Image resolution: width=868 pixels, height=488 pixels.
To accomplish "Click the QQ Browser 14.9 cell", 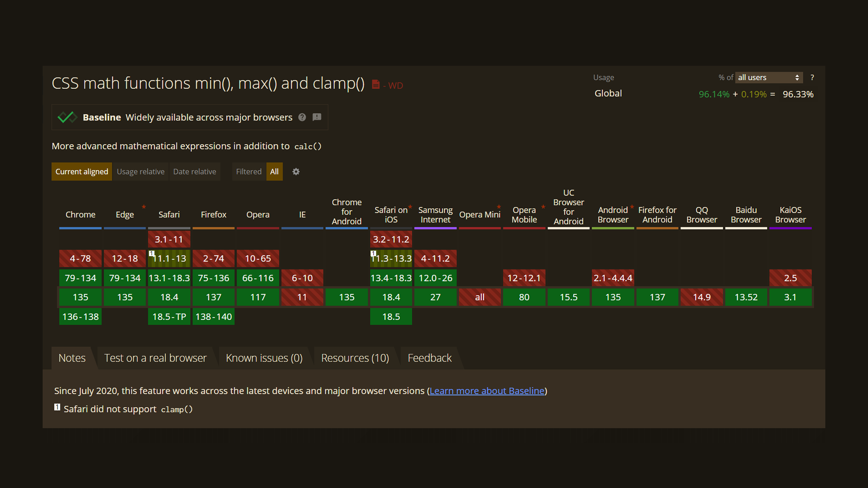I will (x=702, y=297).
